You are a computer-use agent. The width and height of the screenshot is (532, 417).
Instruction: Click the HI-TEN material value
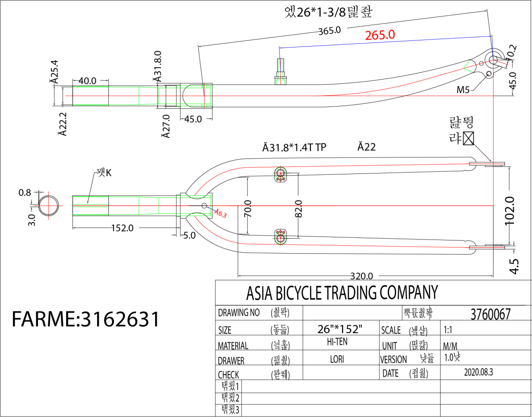340,342
